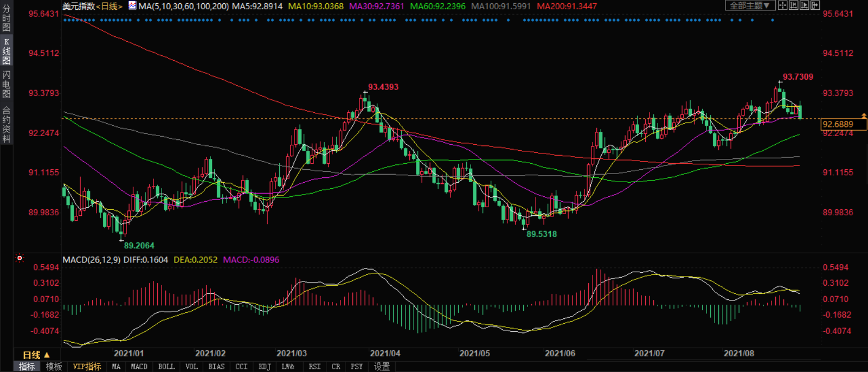Click the export arrow panel icon
The height and width of the screenshot is (372, 868).
click(x=815, y=5)
